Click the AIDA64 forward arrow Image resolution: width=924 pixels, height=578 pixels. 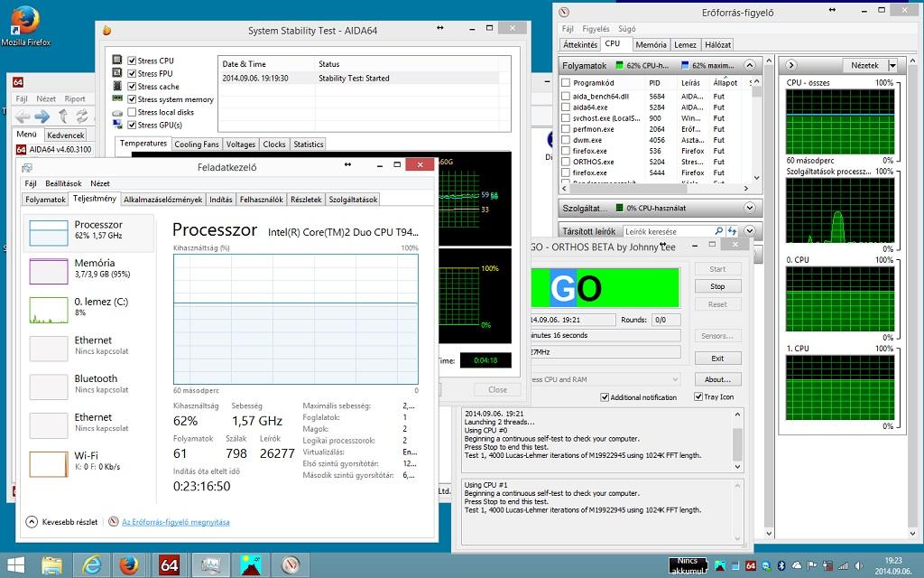[x=42, y=117]
